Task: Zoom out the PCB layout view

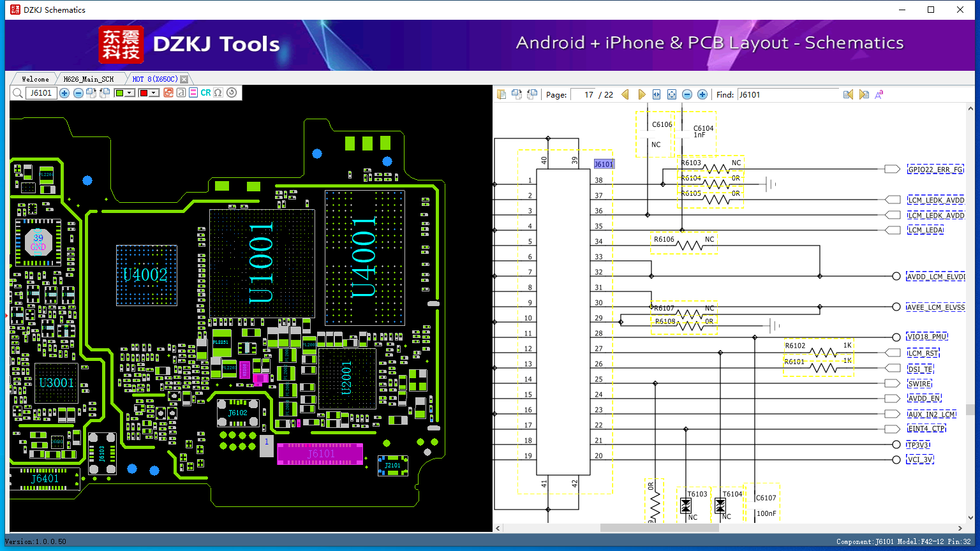Action: (78, 93)
